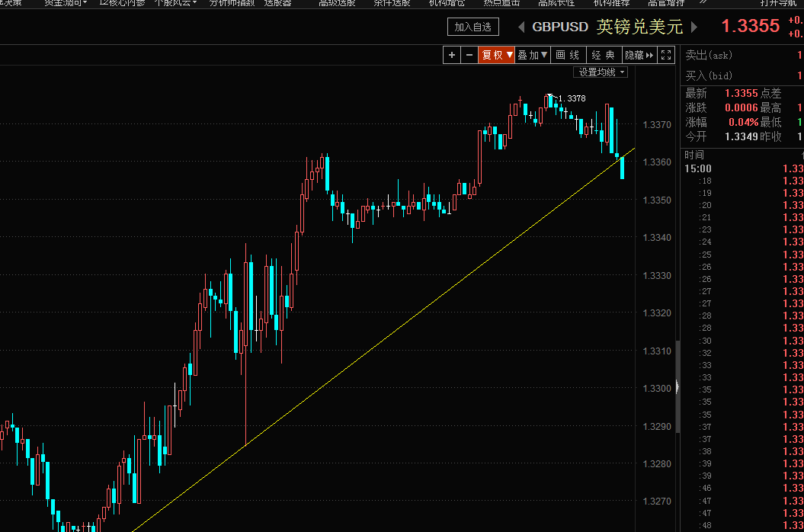Click 今开 value 1.3349
Viewport: 804px width, 532px height.
click(x=741, y=136)
